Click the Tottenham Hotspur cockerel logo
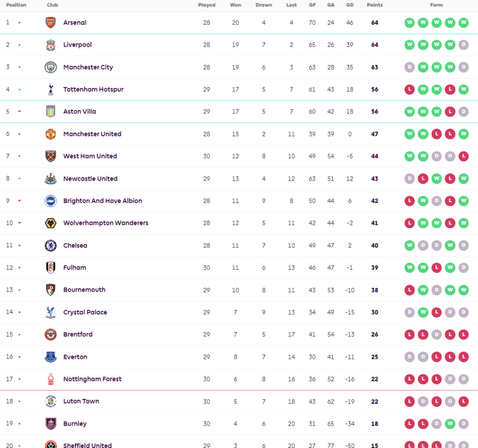The image size is (478, 448). (50, 89)
